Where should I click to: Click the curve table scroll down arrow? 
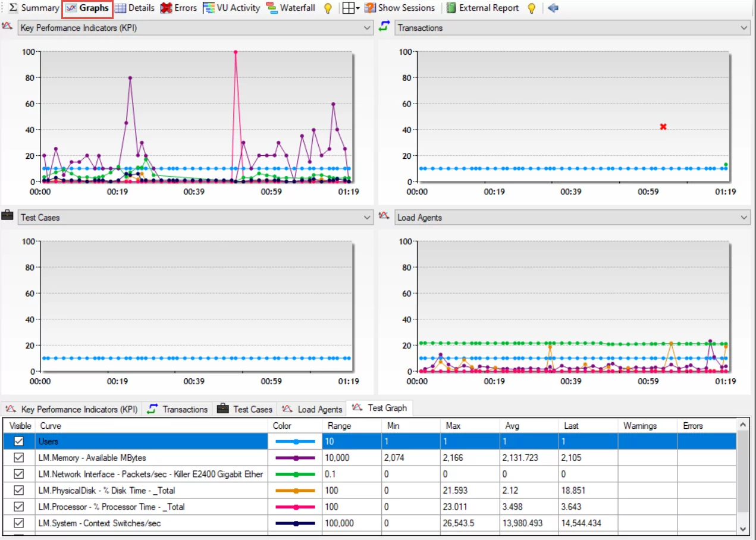[x=742, y=528]
